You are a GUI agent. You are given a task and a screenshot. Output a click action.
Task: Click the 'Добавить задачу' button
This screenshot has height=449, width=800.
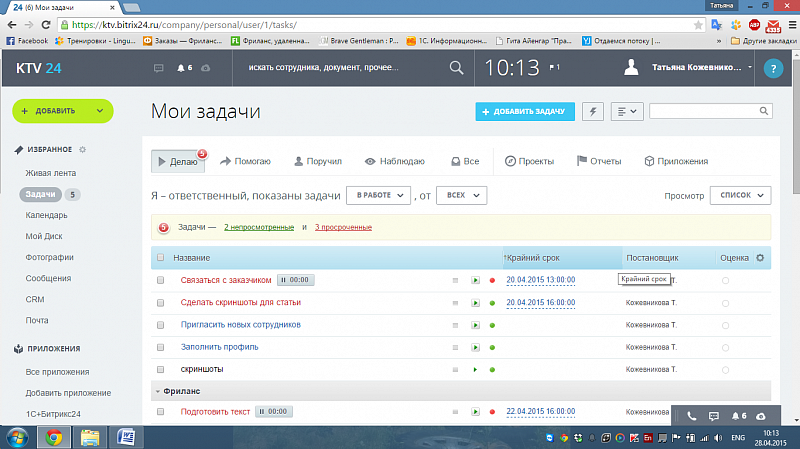[525, 111]
